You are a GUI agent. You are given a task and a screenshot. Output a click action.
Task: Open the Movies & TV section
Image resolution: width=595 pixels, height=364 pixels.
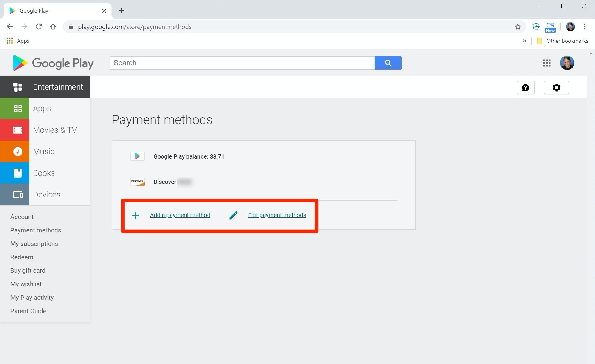point(55,130)
